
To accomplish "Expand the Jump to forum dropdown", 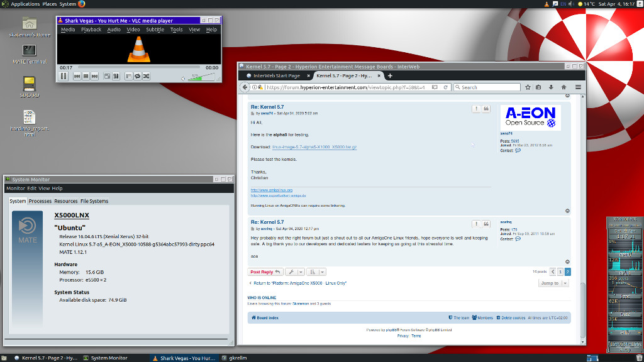I will pos(553,283).
